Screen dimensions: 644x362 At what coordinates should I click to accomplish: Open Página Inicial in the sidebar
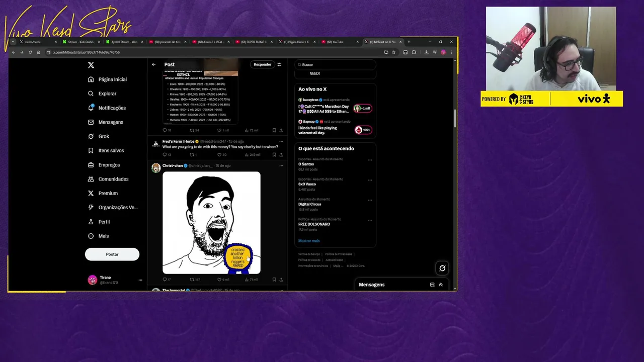pos(107,79)
